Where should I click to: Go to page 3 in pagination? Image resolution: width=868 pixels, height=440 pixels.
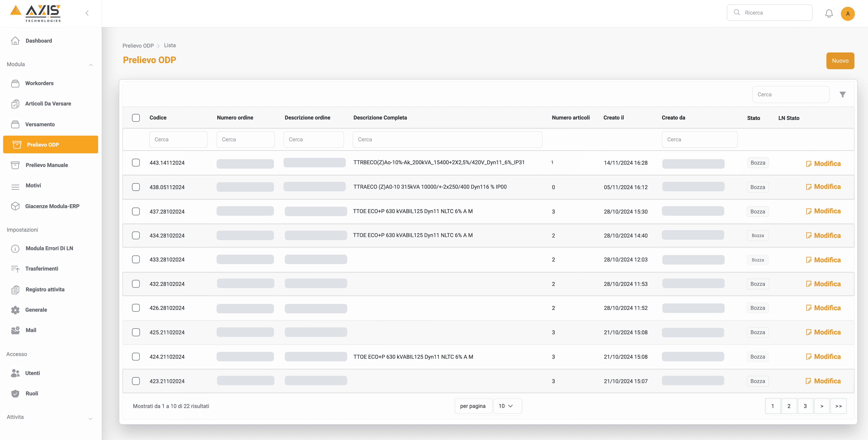(x=806, y=406)
